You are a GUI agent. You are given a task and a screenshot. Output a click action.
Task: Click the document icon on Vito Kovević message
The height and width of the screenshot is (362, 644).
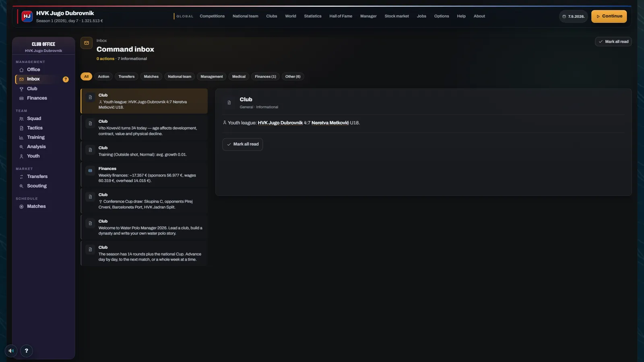pyautogui.click(x=90, y=123)
